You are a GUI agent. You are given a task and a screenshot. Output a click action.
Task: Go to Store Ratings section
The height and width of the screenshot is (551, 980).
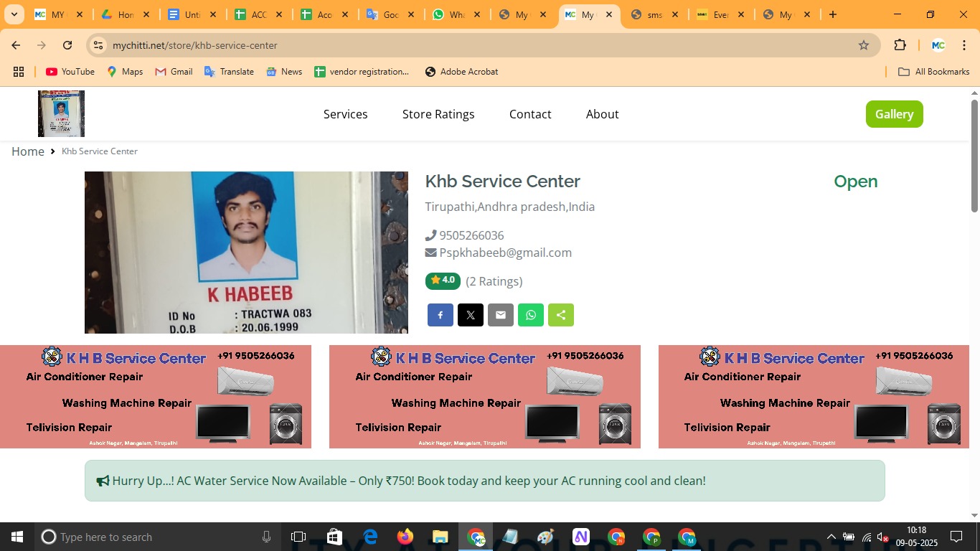tap(438, 114)
